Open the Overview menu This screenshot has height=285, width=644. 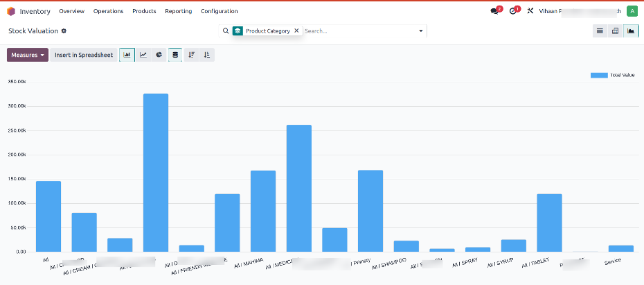point(72,11)
